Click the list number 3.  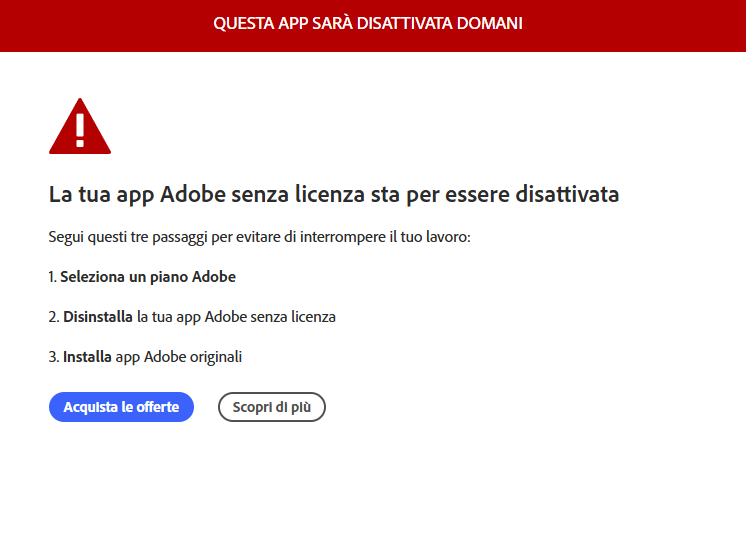(x=53, y=356)
